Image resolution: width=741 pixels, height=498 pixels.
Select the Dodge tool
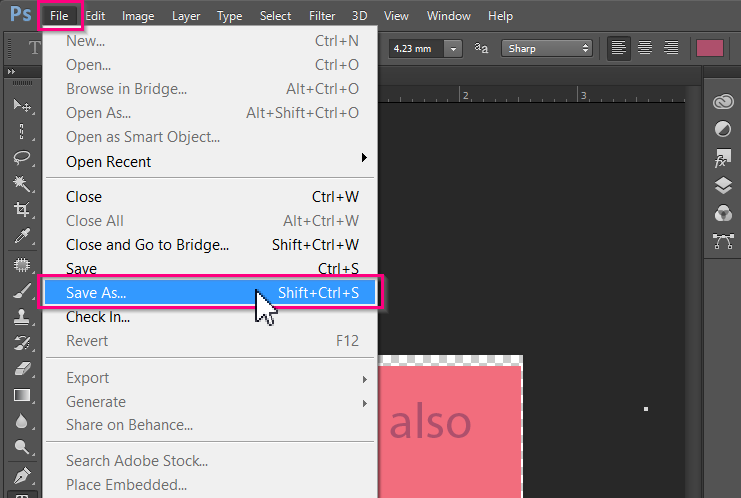[22, 446]
